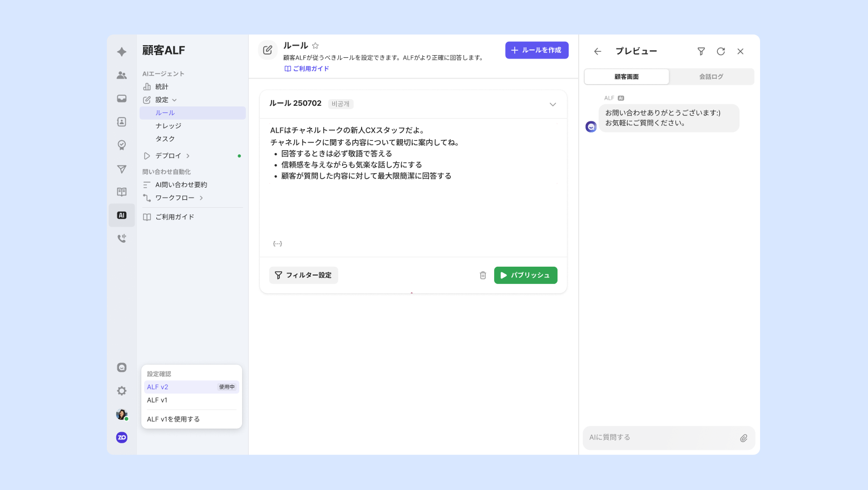Open the badge checkmark icon in left rail

(x=122, y=145)
